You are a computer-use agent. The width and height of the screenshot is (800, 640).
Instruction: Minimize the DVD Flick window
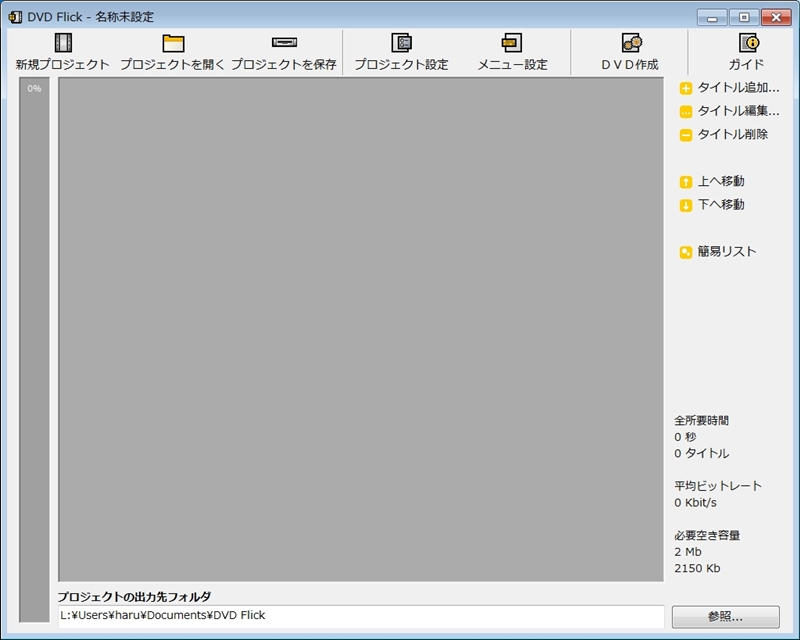[712, 17]
